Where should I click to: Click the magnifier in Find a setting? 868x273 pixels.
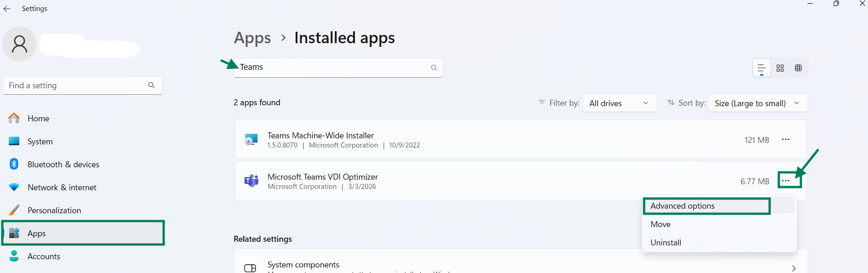point(151,85)
